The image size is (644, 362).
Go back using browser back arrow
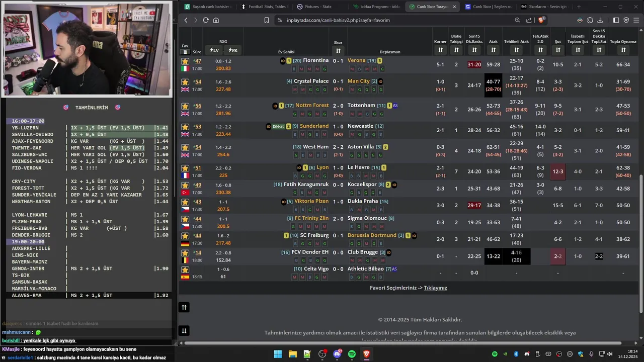pyautogui.click(x=186, y=20)
